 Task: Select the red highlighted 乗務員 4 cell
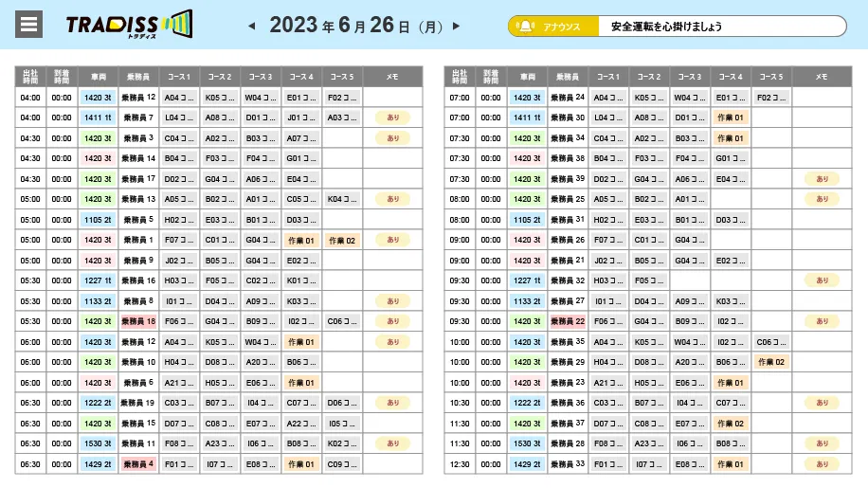pyautogui.click(x=138, y=464)
